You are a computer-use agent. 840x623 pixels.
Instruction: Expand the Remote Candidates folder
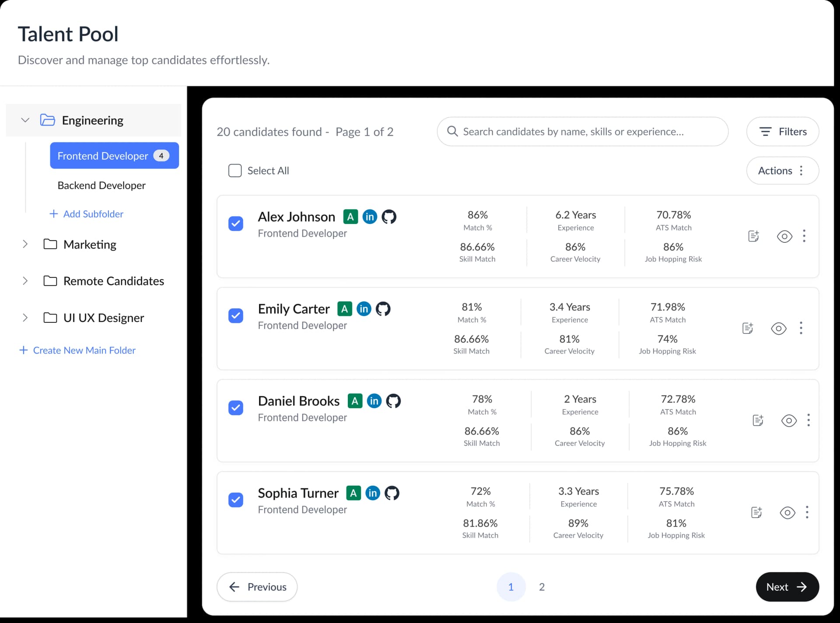pos(25,281)
